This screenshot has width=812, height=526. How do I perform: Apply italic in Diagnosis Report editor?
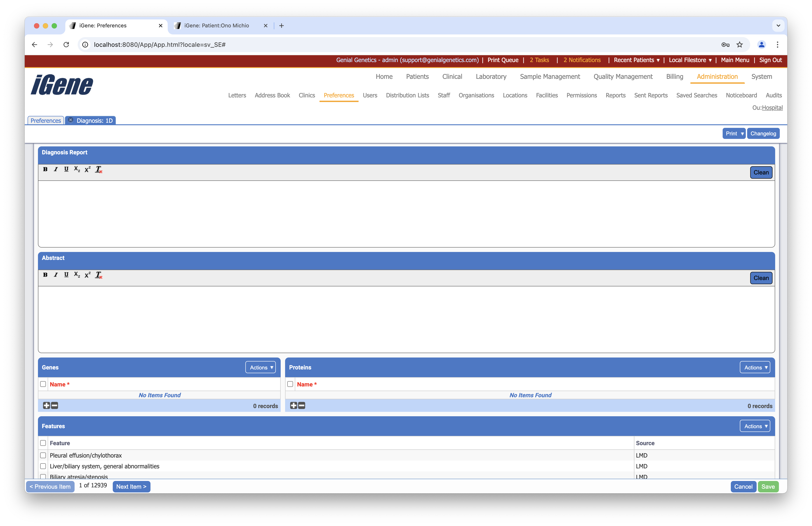click(56, 169)
